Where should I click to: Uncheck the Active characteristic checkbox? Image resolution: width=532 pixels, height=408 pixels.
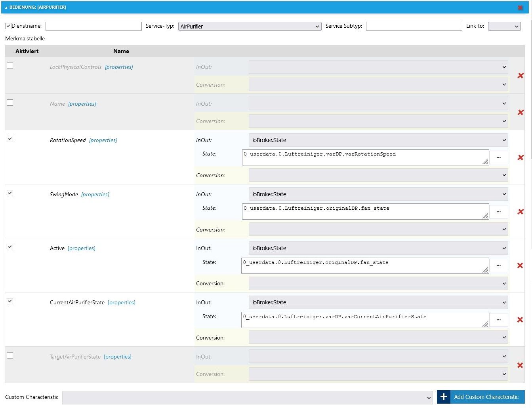pyautogui.click(x=10, y=247)
